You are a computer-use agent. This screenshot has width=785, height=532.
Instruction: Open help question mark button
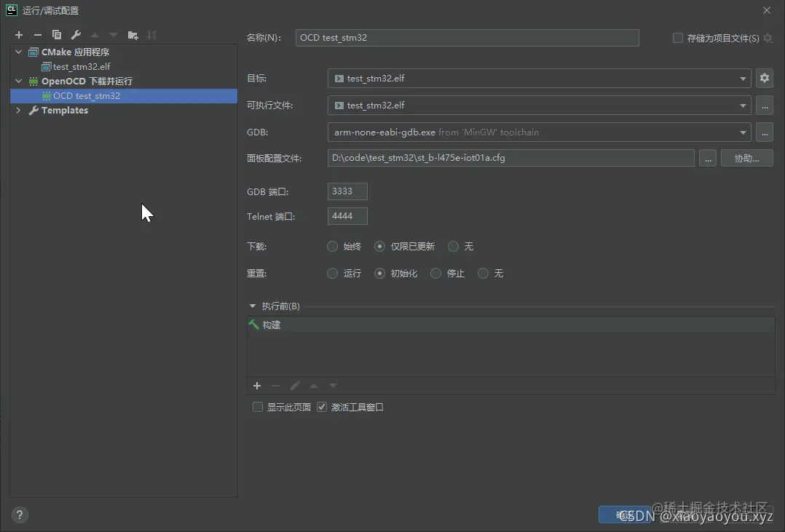20,515
